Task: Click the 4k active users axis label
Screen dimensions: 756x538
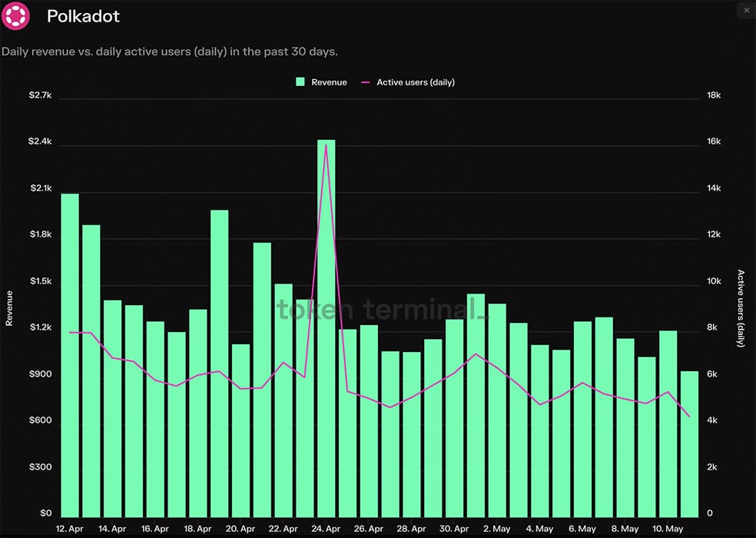Action: tap(712, 420)
